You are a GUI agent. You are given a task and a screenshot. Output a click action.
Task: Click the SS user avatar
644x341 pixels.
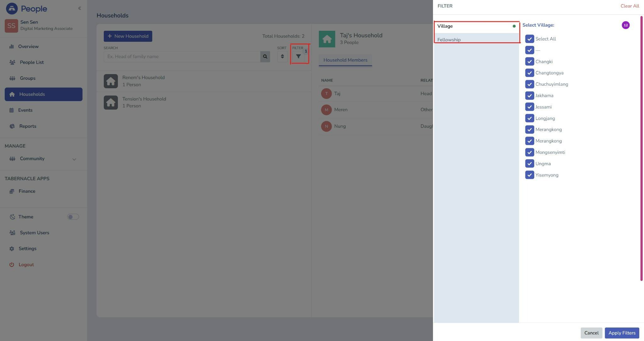point(11,25)
